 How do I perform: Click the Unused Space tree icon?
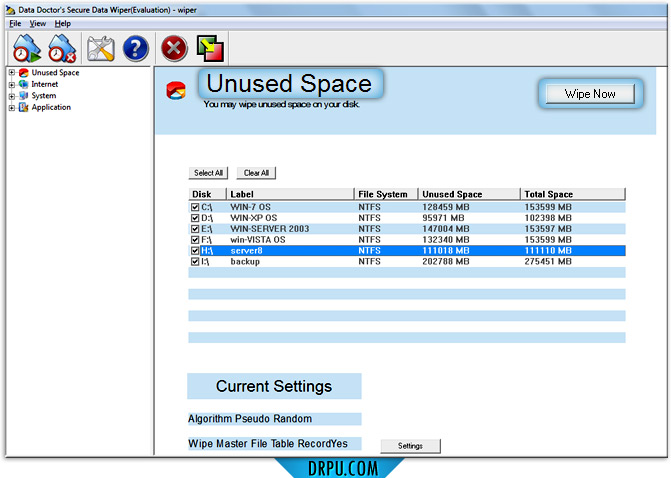pyautogui.click(x=24, y=73)
